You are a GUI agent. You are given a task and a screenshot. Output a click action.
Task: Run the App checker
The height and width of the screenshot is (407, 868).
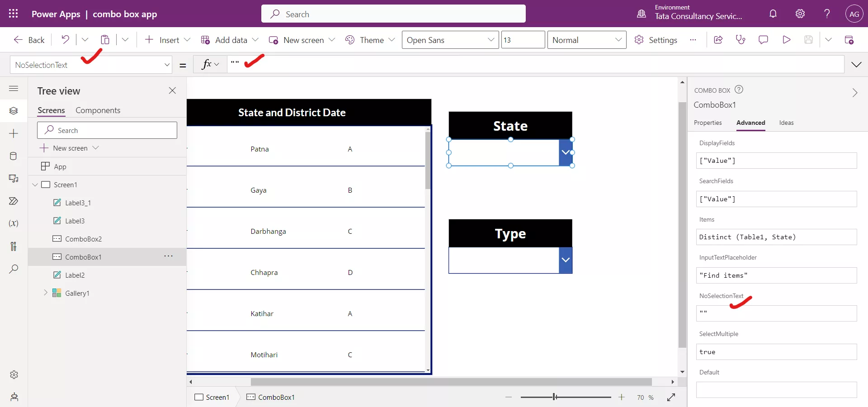click(741, 40)
